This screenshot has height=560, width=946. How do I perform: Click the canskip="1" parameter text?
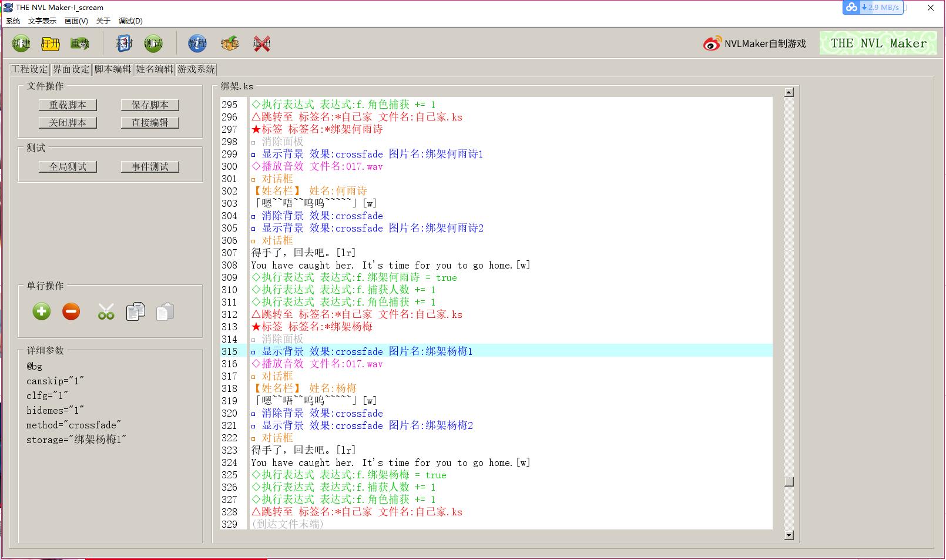(55, 381)
